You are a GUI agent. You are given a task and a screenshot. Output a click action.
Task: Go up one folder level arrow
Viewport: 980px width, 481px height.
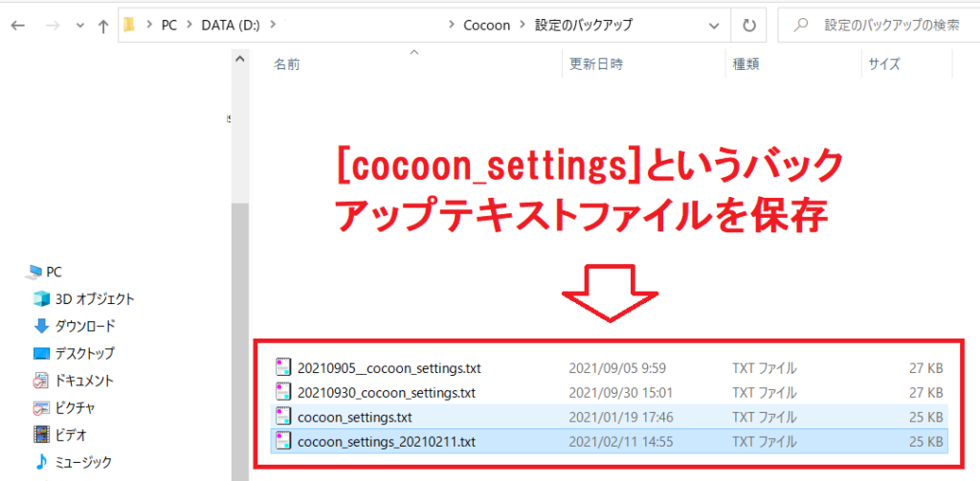(103, 26)
